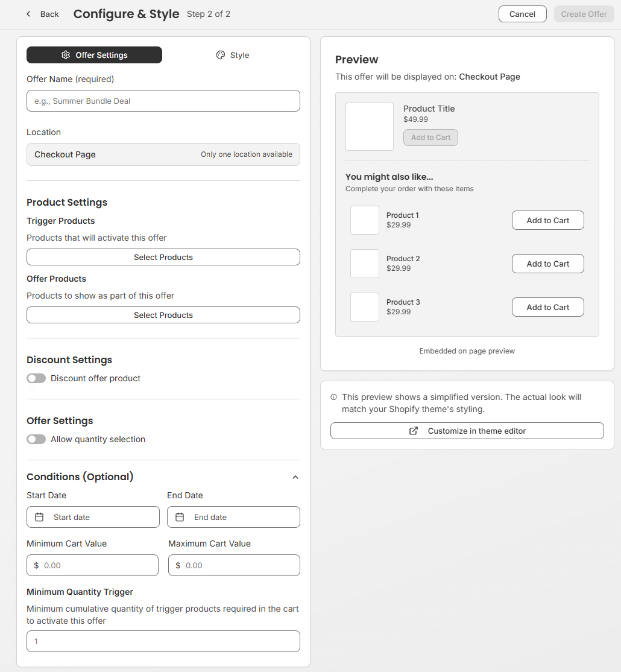This screenshot has width=621, height=672.
Task: Focus the Offer Name input field
Action: [x=163, y=101]
